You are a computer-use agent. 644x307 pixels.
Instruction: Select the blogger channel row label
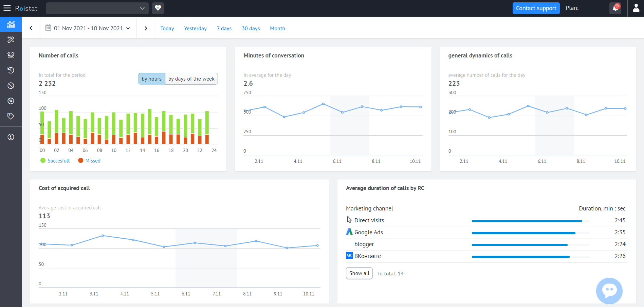click(x=364, y=244)
